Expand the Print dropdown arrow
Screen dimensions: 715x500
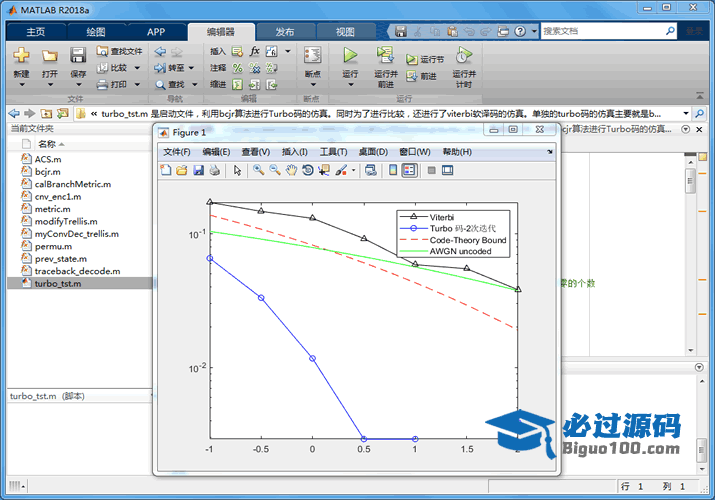(x=137, y=84)
